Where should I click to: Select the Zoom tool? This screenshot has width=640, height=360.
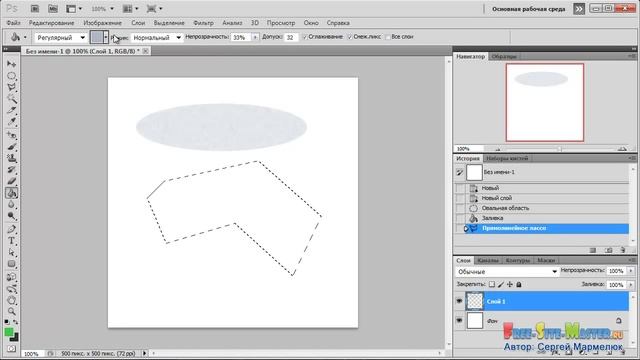click(x=11, y=311)
